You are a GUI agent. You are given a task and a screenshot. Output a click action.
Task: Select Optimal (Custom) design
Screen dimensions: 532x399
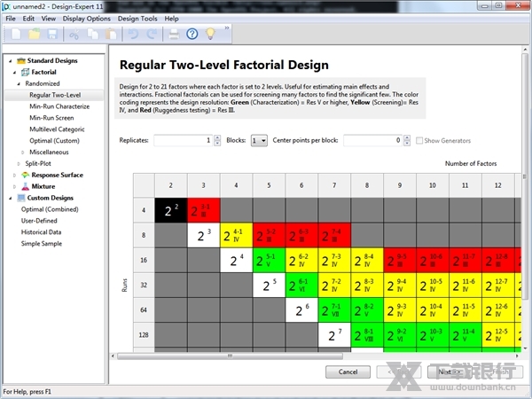pos(54,140)
